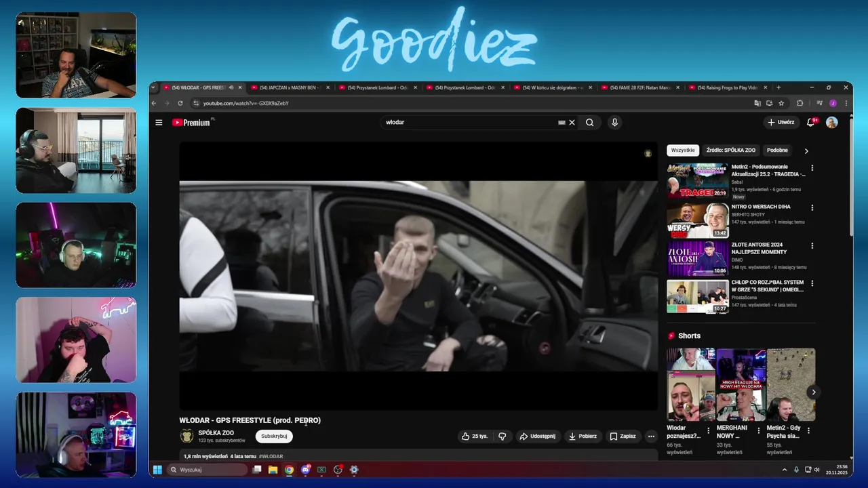Open Metin2 Podsumowanie Aktualizacji thumbnail
The height and width of the screenshot is (488, 868).
[x=697, y=180]
